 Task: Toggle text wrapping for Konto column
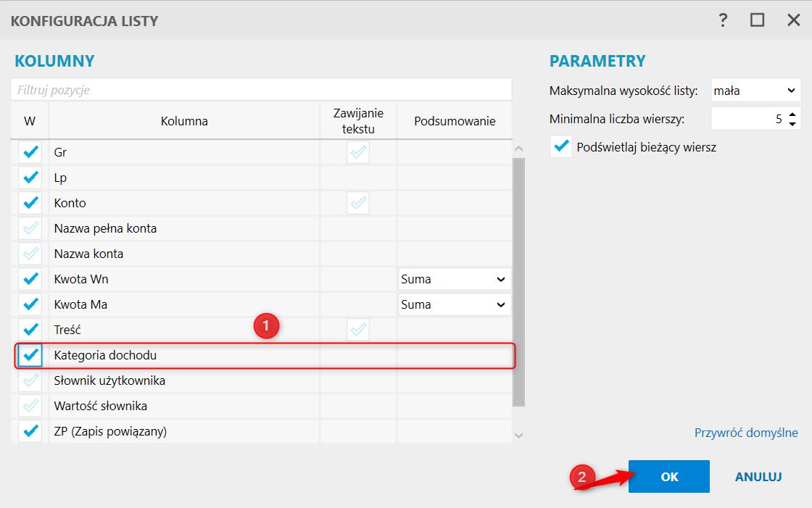coord(358,203)
